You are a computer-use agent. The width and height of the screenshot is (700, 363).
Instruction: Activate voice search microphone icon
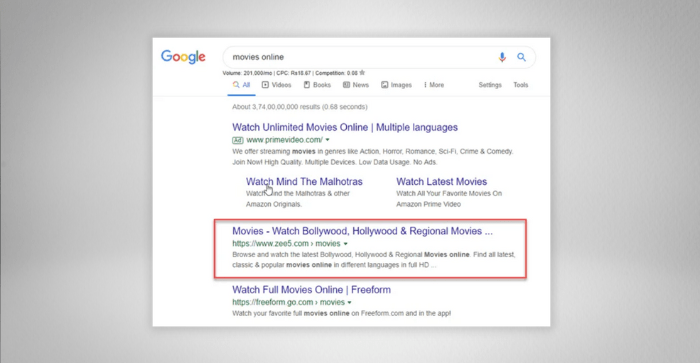pyautogui.click(x=502, y=57)
